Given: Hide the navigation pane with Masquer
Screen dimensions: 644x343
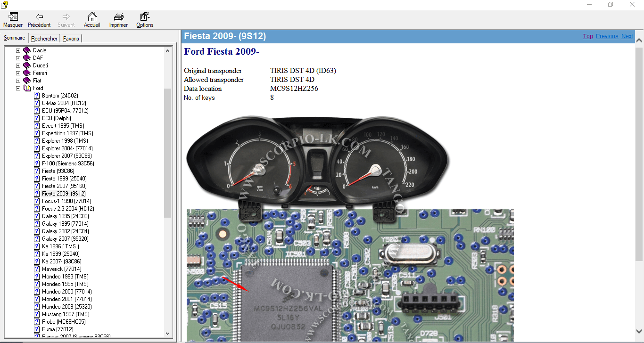Looking at the screenshot, I should tap(13, 20).
